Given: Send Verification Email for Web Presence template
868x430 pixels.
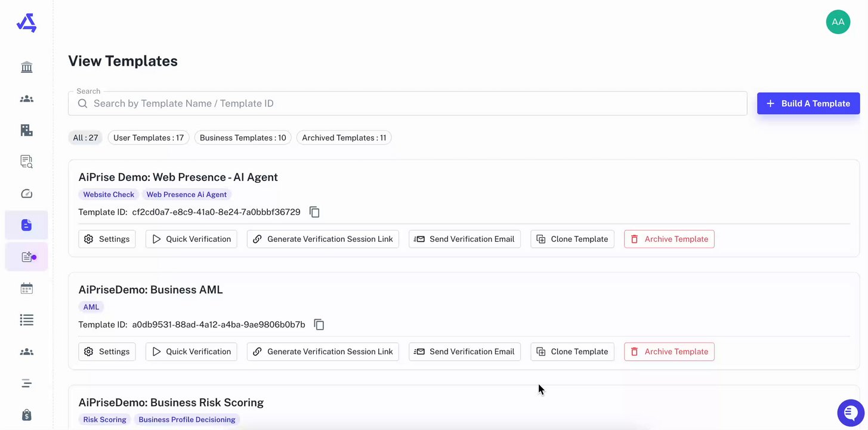Looking at the screenshot, I should pos(464,239).
